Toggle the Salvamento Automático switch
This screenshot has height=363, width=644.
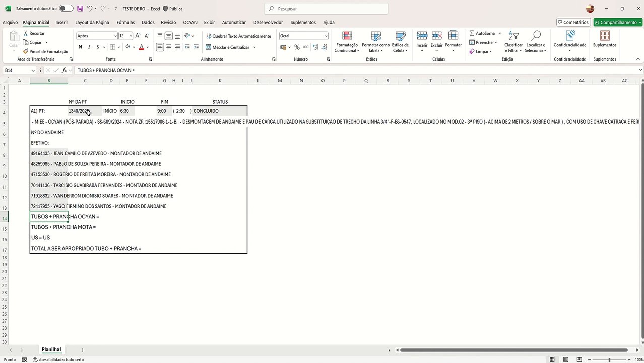66,9
